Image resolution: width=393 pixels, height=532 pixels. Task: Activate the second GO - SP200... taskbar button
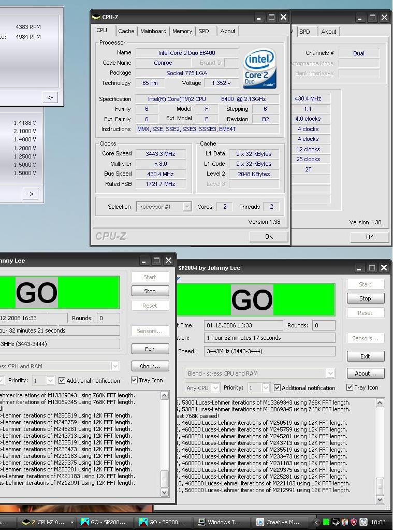point(163,522)
